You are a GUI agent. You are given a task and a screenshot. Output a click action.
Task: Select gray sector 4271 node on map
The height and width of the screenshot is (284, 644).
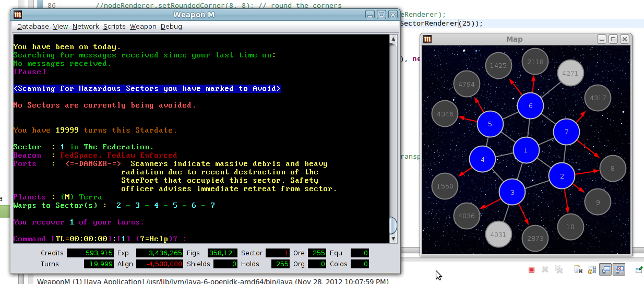(570, 74)
